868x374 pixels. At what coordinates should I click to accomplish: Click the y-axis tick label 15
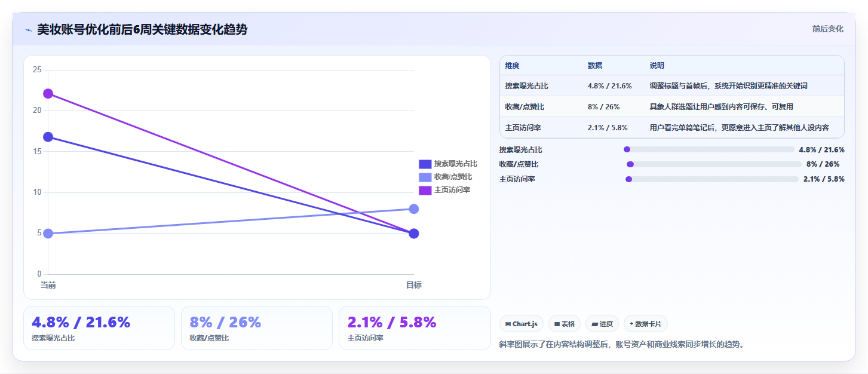pyautogui.click(x=37, y=151)
